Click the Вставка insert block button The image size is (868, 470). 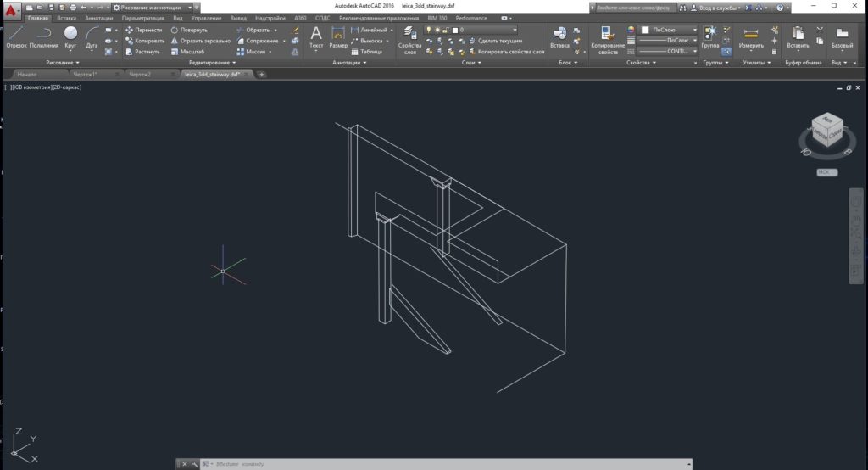point(559,37)
